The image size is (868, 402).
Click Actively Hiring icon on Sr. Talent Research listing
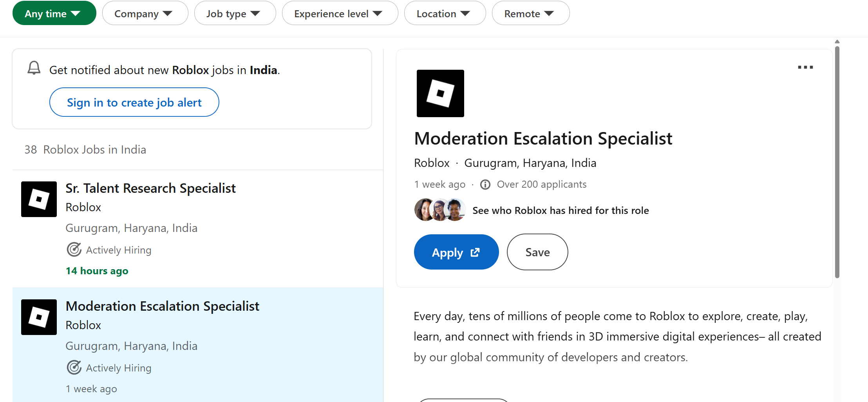coord(74,250)
